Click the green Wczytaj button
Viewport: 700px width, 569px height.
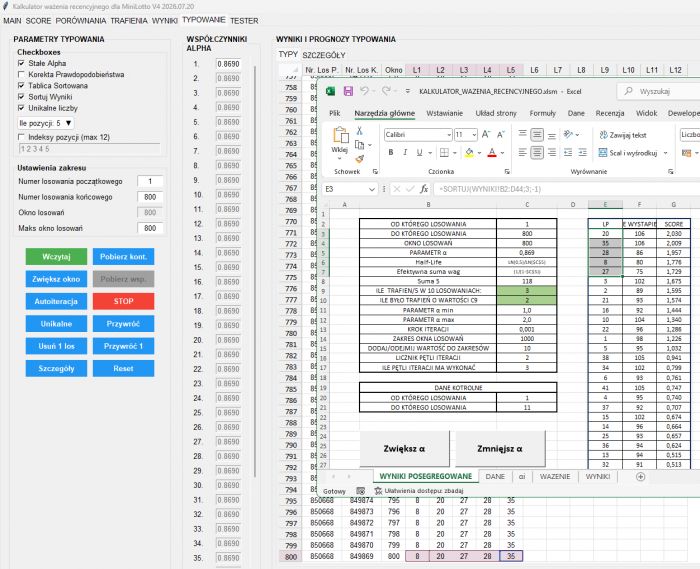pos(56,257)
